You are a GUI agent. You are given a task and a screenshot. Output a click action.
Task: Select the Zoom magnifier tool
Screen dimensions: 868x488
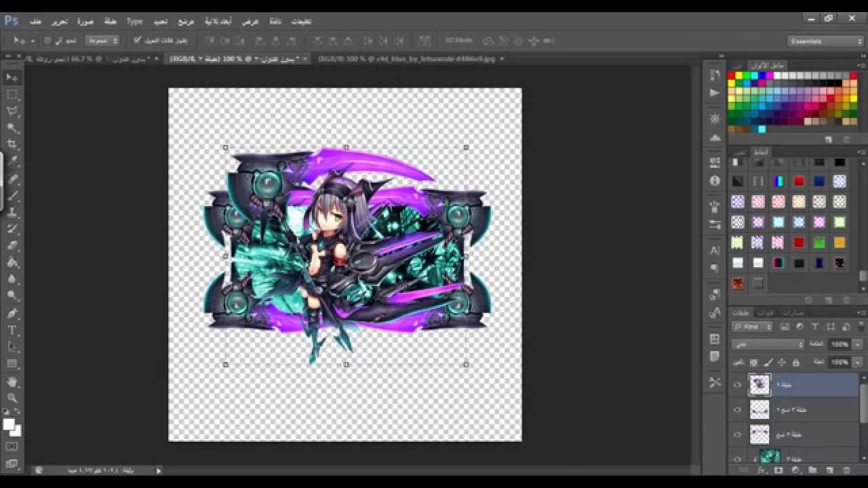(12, 398)
